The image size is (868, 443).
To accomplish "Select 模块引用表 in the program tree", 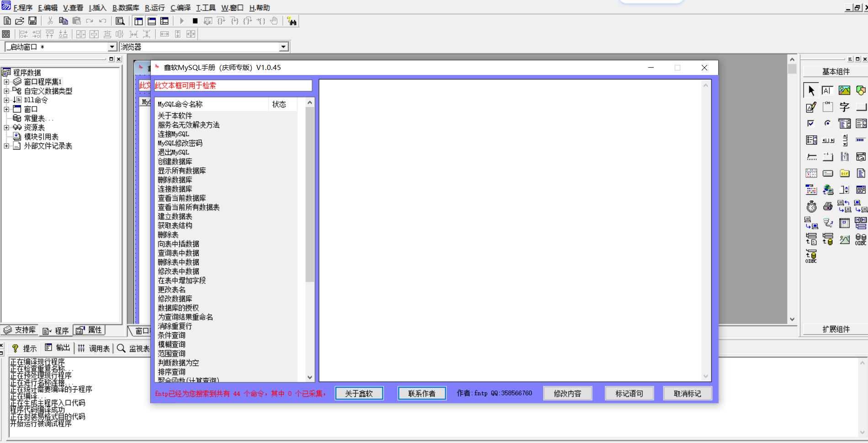I will click(x=41, y=137).
